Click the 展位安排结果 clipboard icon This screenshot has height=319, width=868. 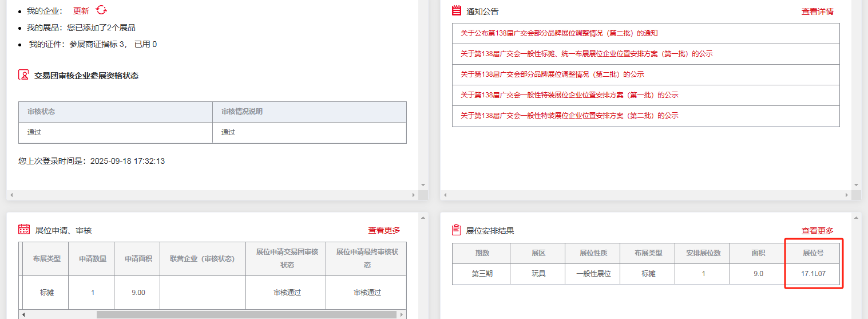tap(456, 230)
